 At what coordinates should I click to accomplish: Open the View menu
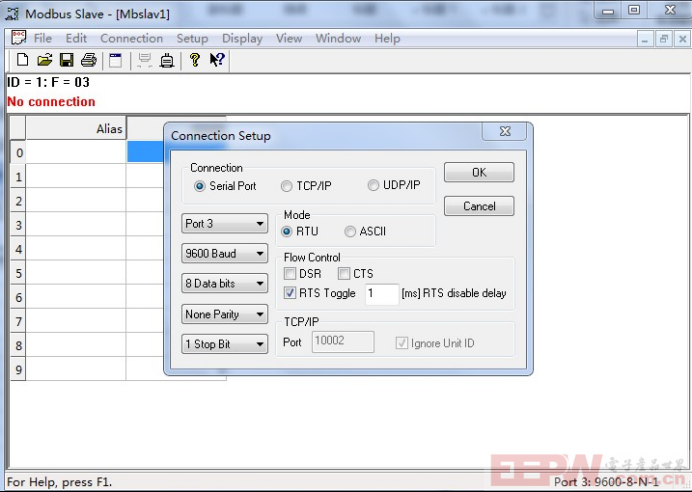tap(289, 38)
